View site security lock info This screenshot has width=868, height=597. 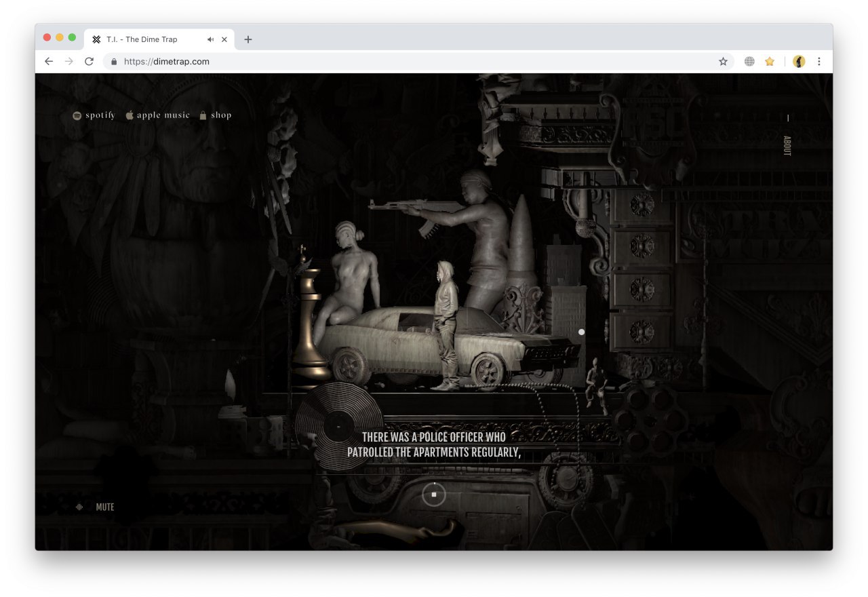tap(114, 62)
